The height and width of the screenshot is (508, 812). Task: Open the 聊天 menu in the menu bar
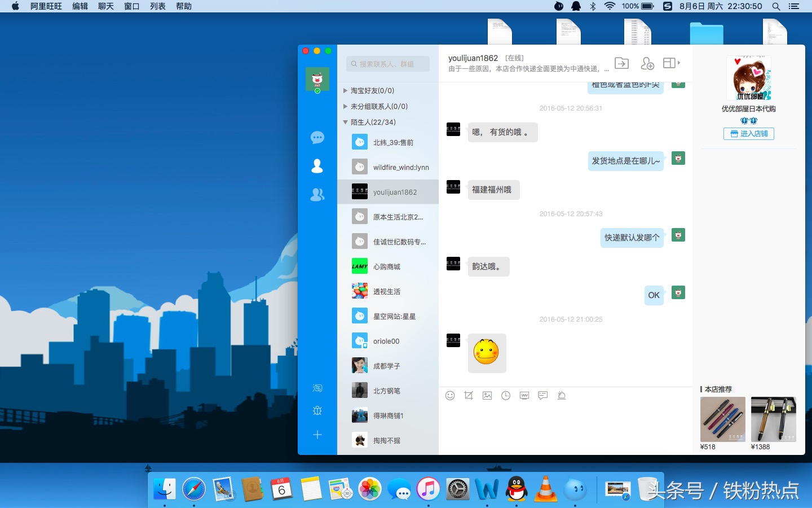[x=105, y=6]
